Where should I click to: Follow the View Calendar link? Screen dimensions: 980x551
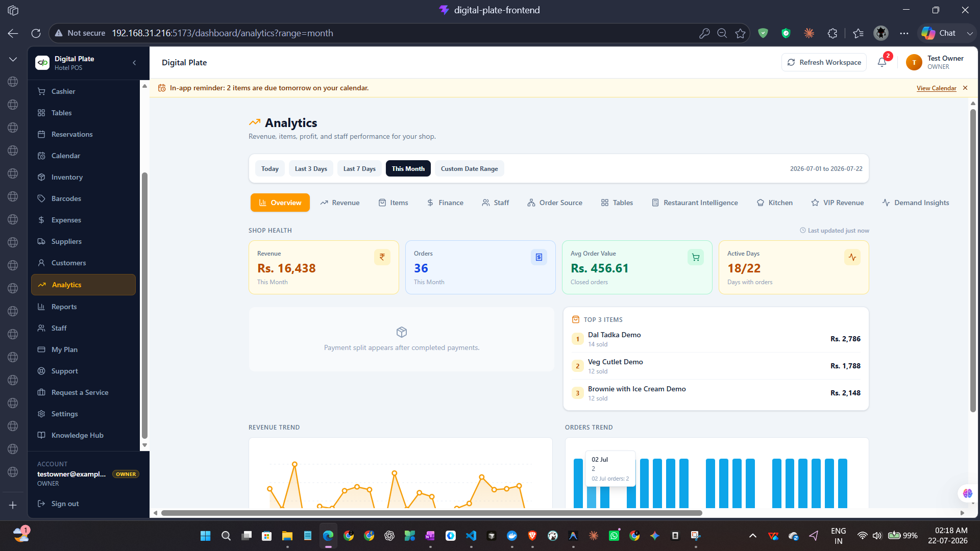[x=936, y=88]
